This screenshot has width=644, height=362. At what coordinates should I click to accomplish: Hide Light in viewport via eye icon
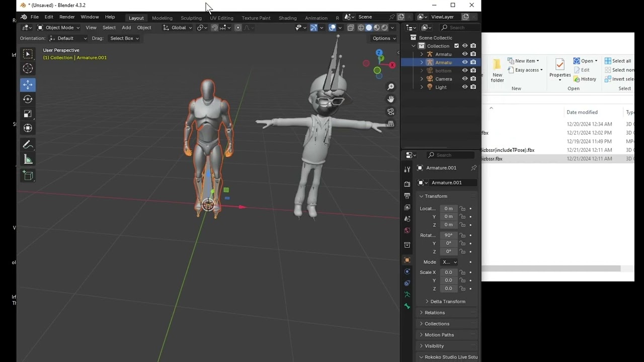[x=465, y=87]
